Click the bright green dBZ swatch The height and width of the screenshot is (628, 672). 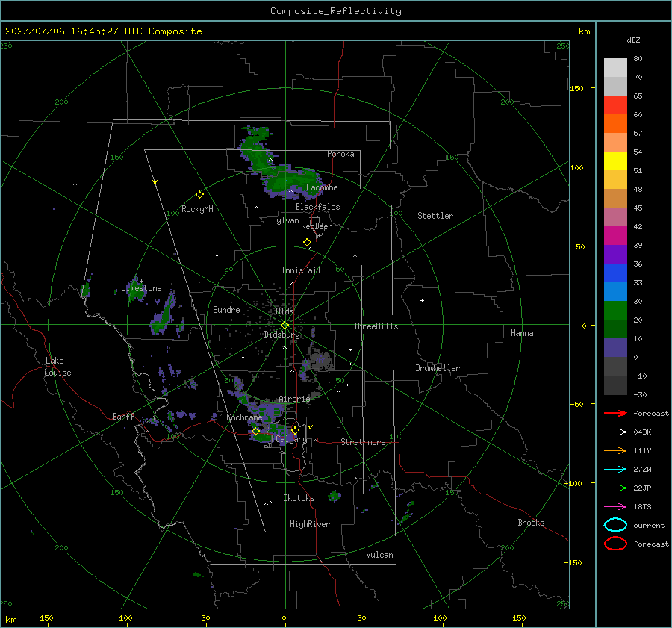pos(615,310)
